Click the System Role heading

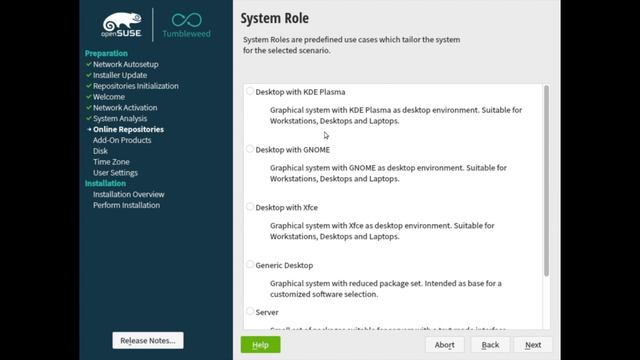tap(275, 18)
